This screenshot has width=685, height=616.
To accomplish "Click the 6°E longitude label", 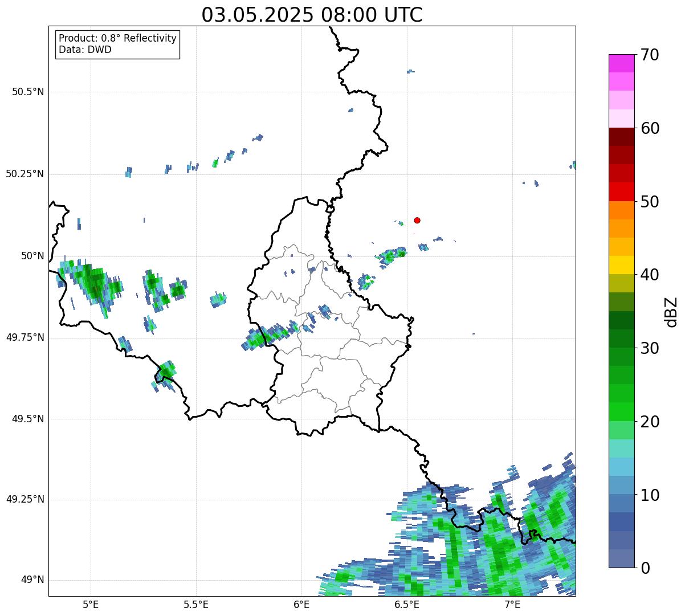I will pos(301,604).
